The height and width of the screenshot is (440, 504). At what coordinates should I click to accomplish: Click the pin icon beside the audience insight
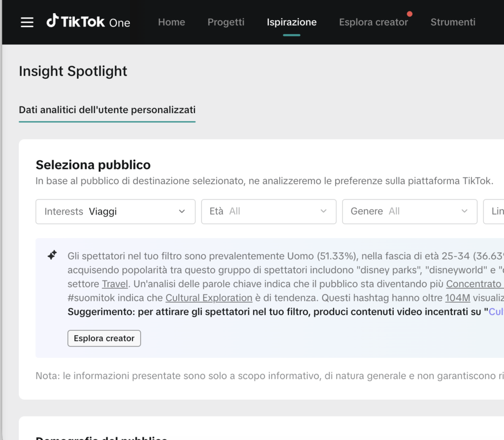pos(51,255)
